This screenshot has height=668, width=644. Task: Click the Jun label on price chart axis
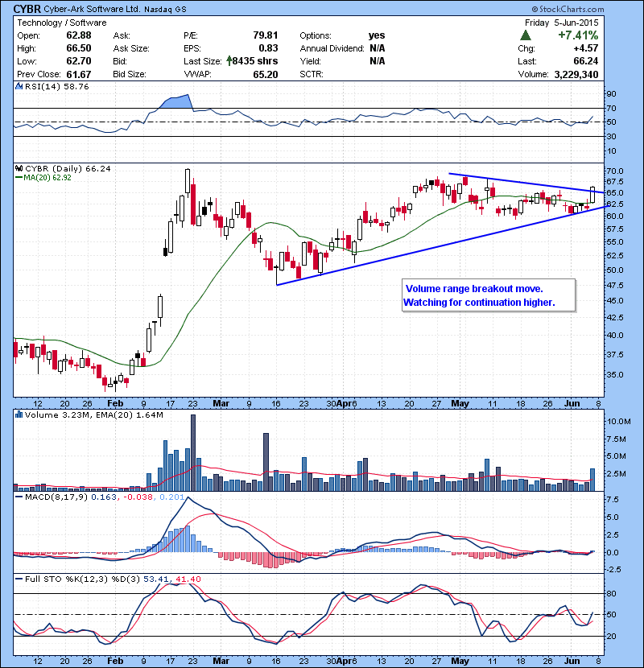click(x=572, y=403)
